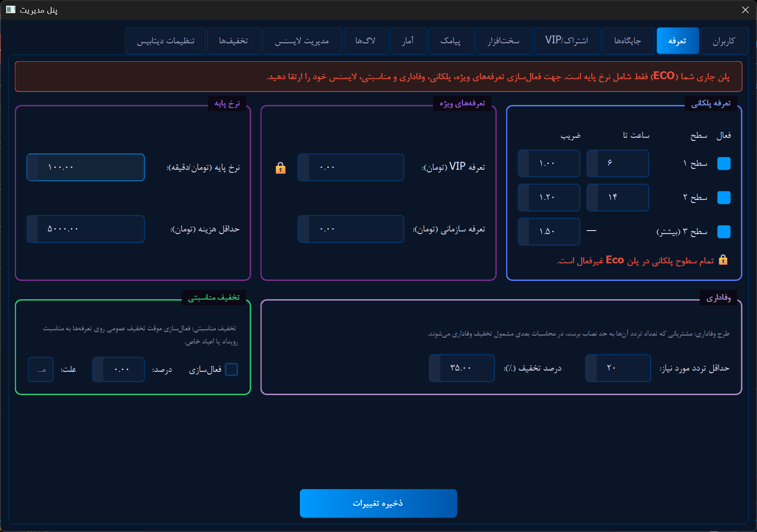Click the تعرفه‌های ویژه group title
The image size is (757, 532).
(462, 104)
